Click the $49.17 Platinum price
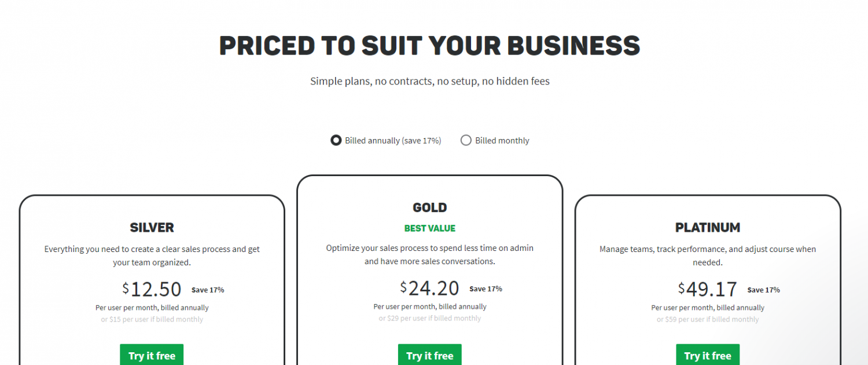The width and height of the screenshot is (868, 365). coord(708,289)
